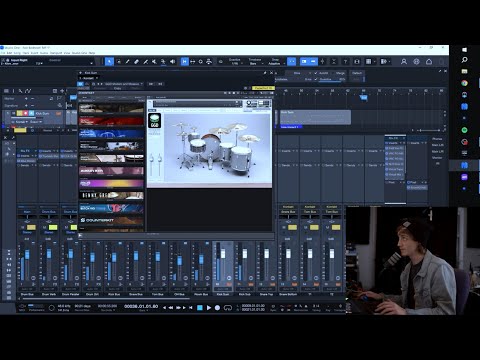
Task: Click the Record button in the transport
Action: (x=217, y=308)
